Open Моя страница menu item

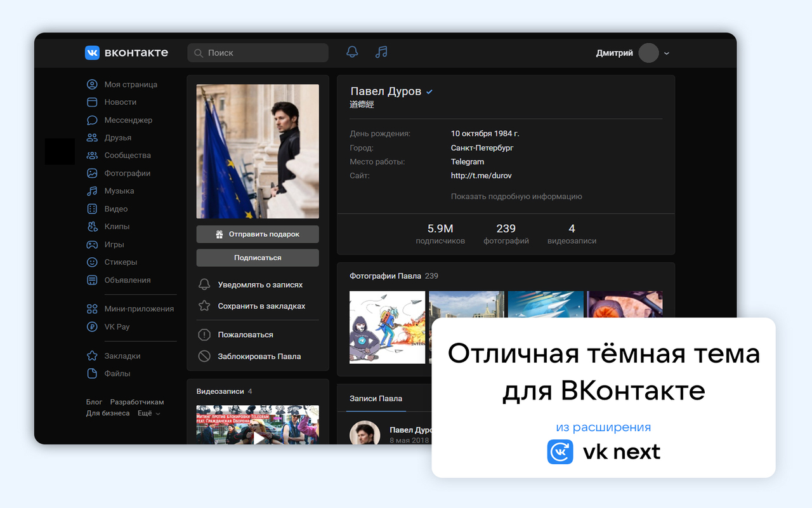[131, 84]
